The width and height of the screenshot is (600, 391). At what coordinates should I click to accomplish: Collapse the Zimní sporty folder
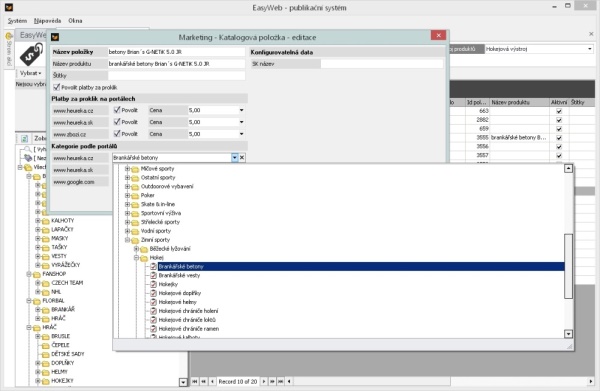click(x=127, y=240)
